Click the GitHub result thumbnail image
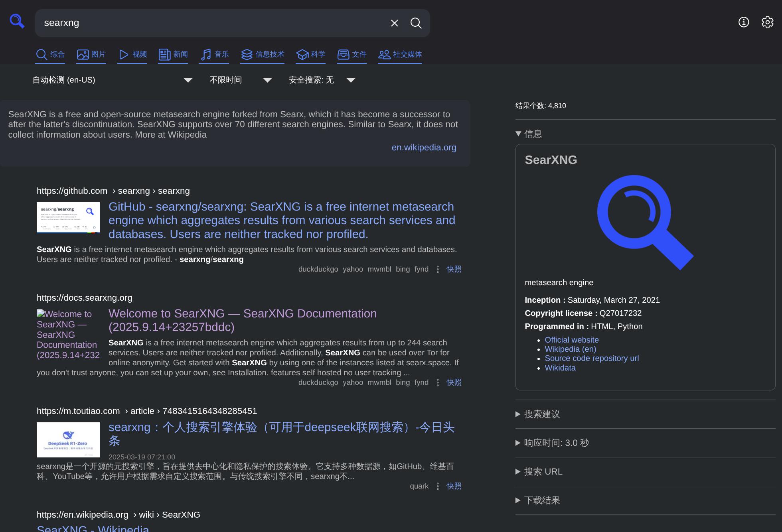This screenshot has height=532, width=782. click(x=68, y=218)
